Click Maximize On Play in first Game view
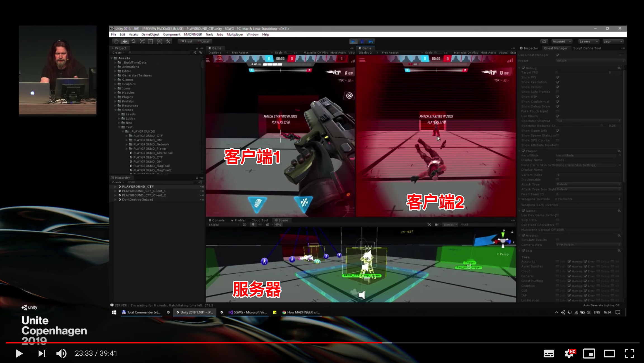Image resolution: width=644 pixels, height=363 pixels. (316, 52)
